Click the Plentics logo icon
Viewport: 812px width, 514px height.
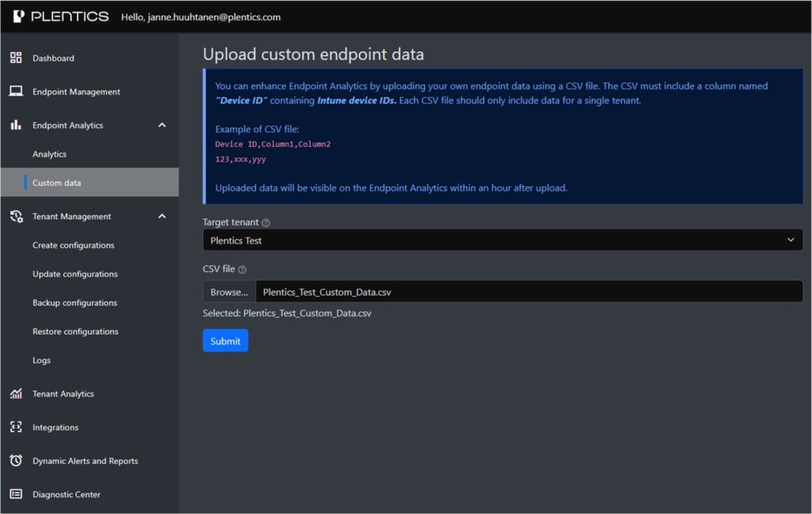19,17
